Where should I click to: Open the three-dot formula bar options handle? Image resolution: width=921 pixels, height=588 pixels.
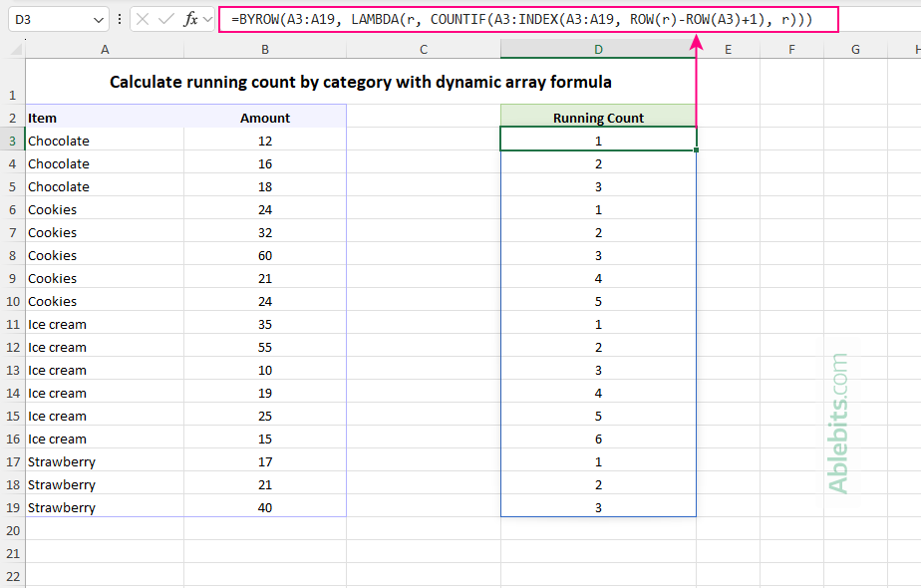[120, 19]
